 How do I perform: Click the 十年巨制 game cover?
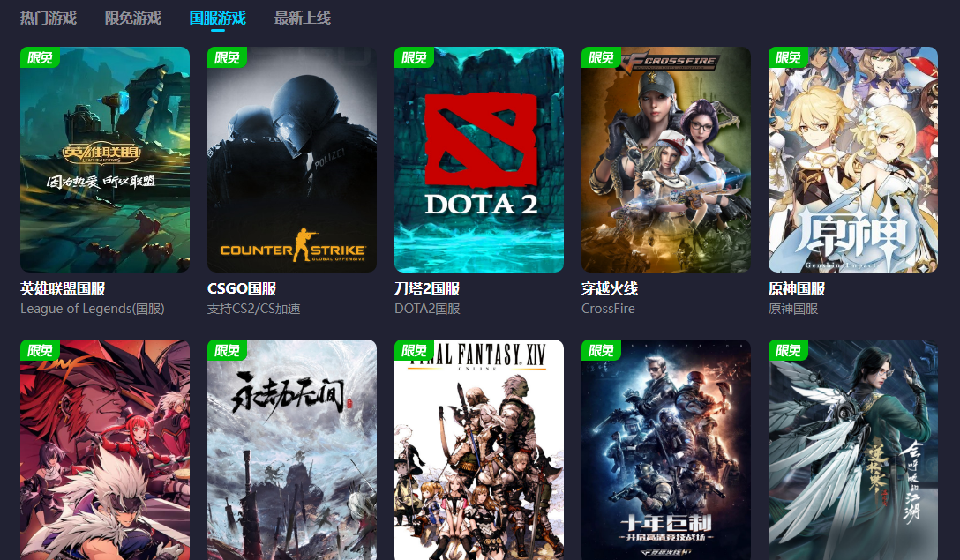666,450
